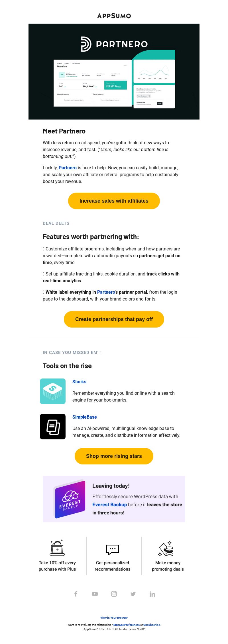The image size is (228, 644).
Task: Click the chat bubble recommendations icon
Action: 113,550
